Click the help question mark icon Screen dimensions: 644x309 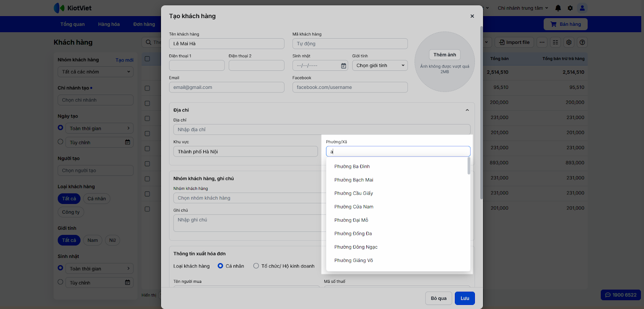point(582,42)
